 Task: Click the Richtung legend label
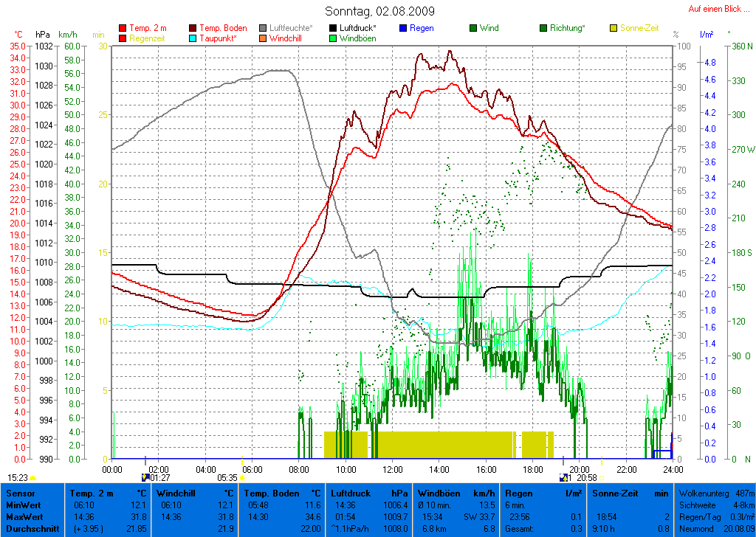coord(567,28)
